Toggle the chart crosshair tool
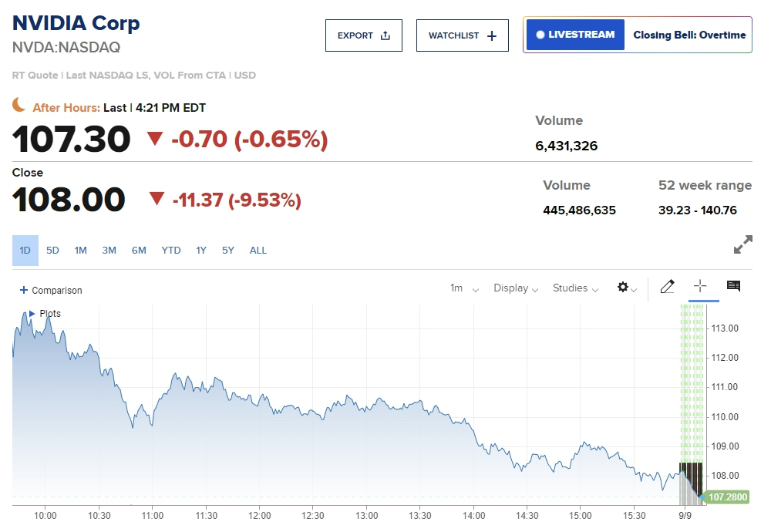The width and height of the screenshot is (771, 532). click(x=700, y=287)
